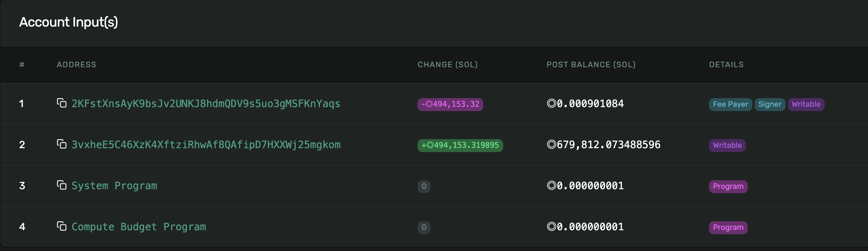Image resolution: width=868 pixels, height=251 pixels.
Task: Copy address 2KFstXnsAyK9bs with the copy icon
Action: 62,103
